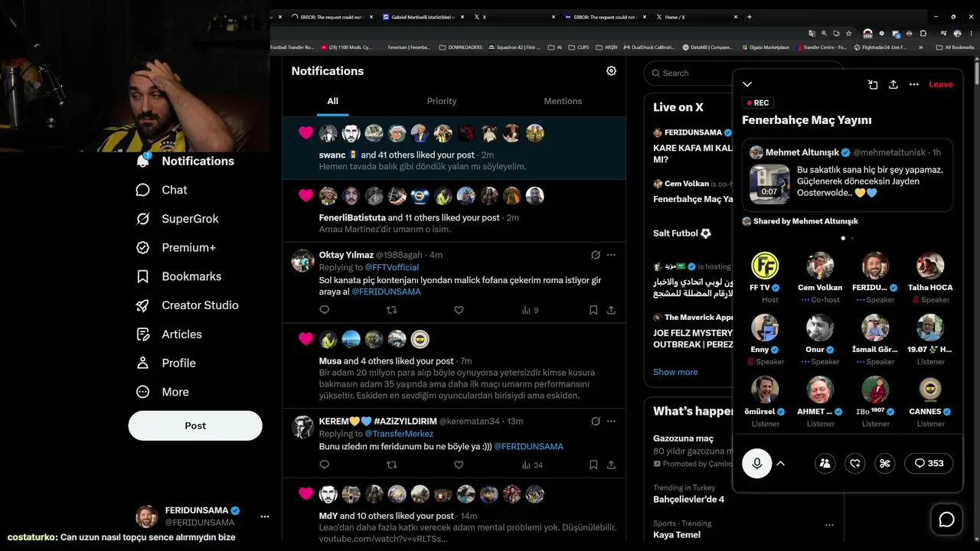
Task: Bookmark this page with the browser star
Action: pyautogui.click(x=848, y=33)
